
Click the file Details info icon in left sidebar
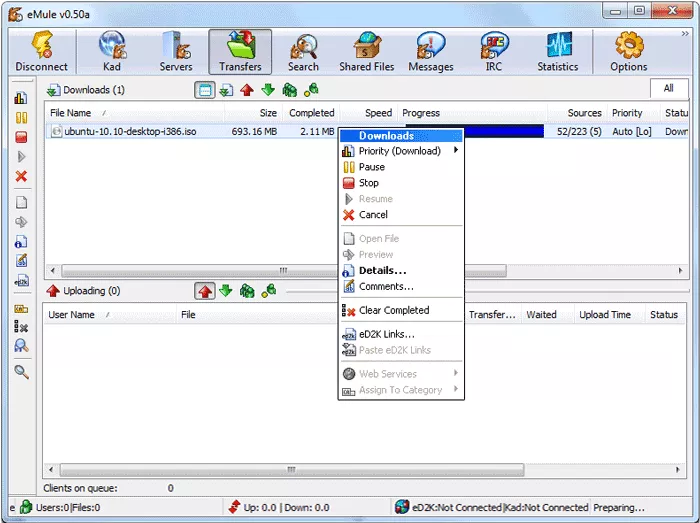point(21,241)
